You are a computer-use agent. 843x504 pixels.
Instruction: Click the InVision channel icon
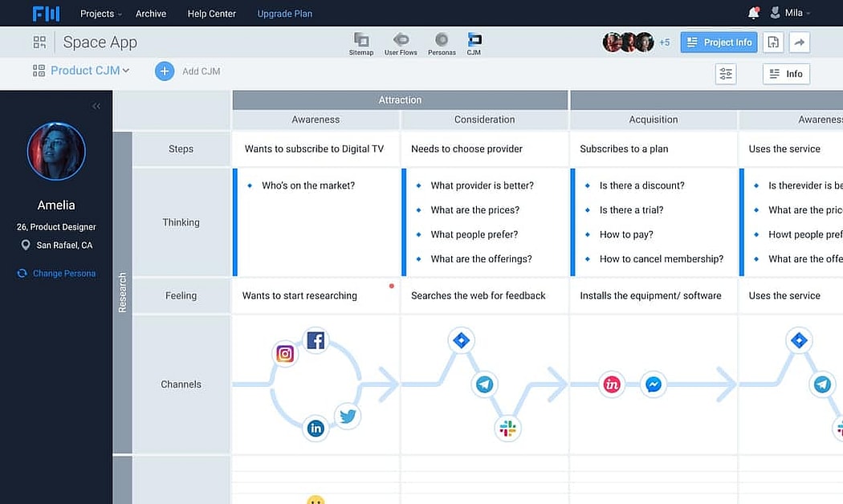click(x=612, y=384)
